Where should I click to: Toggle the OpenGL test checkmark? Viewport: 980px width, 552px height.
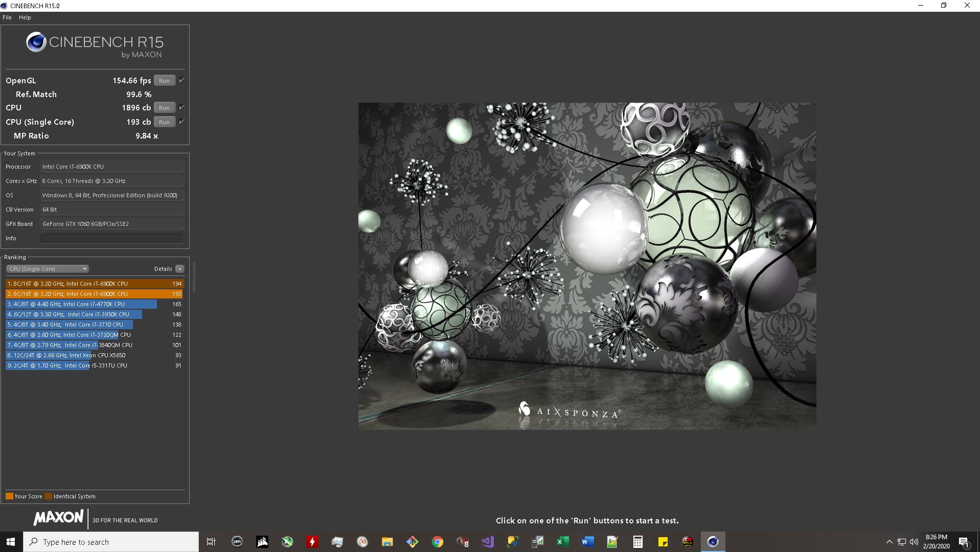pyautogui.click(x=181, y=80)
